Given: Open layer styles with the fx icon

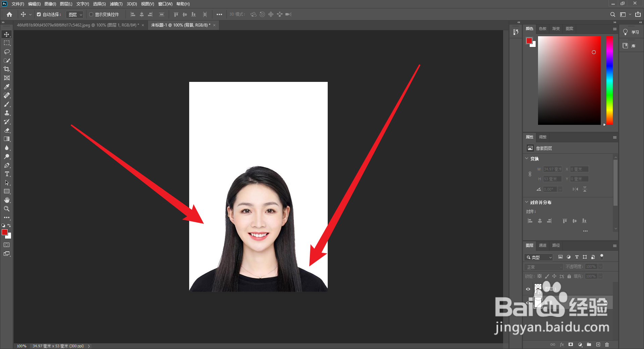Looking at the screenshot, I should (562, 345).
